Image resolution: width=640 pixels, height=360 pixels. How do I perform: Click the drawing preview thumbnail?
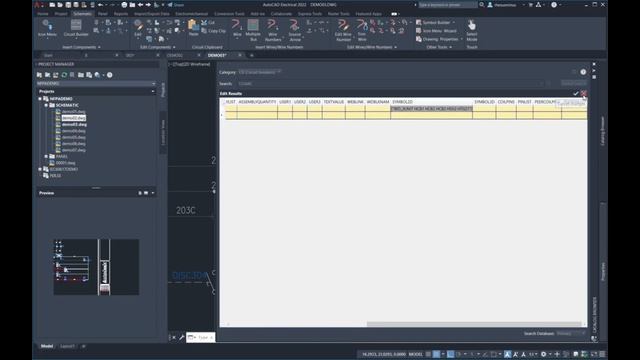tap(96, 267)
